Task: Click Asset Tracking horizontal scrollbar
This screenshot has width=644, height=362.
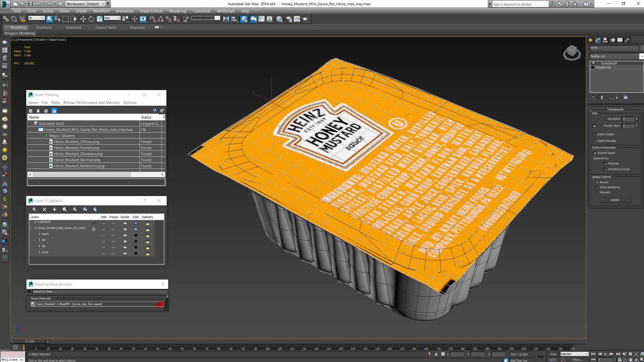Action: [x=96, y=175]
